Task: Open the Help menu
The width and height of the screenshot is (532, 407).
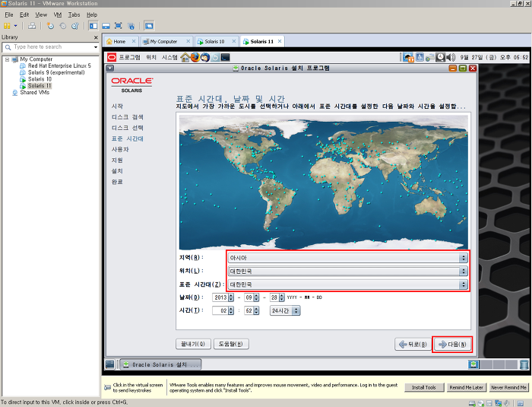Action: click(x=92, y=14)
